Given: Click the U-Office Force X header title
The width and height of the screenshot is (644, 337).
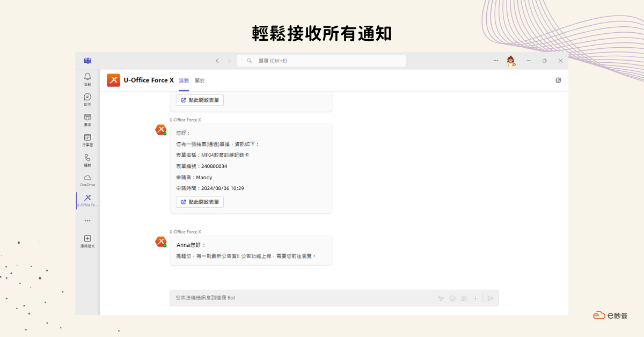Looking at the screenshot, I should [x=149, y=80].
